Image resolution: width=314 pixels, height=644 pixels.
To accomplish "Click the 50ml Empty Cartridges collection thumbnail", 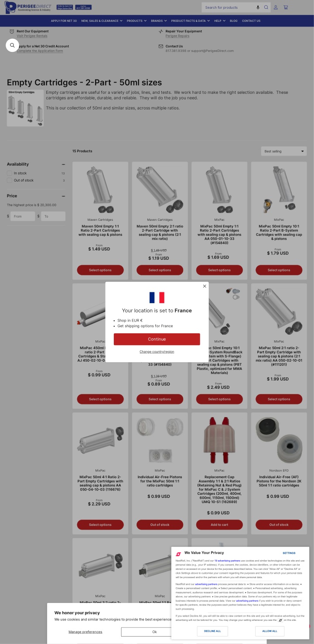I will (x=25, y=108).
